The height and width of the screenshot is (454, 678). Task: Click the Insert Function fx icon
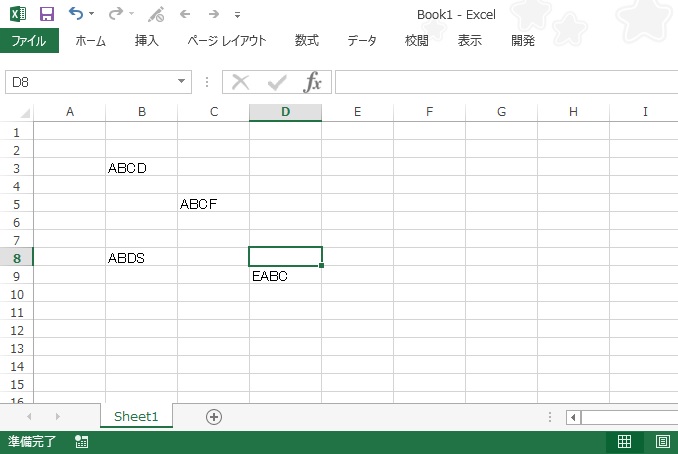click(313, 82)
